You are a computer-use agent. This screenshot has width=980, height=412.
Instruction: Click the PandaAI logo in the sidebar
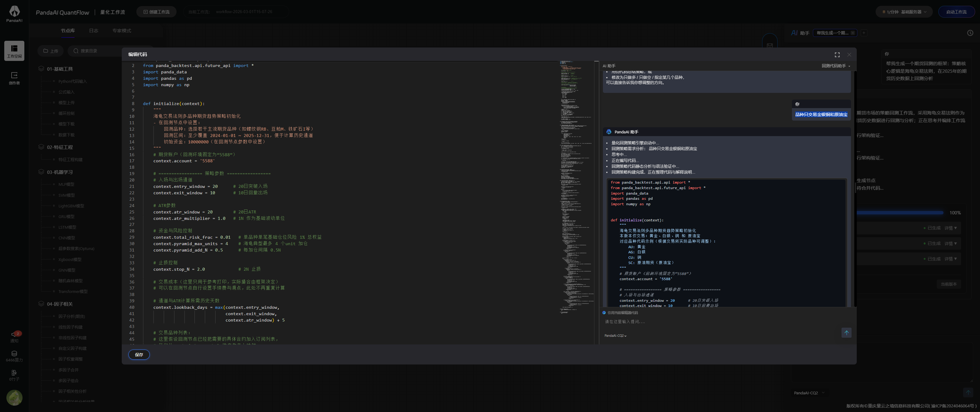coord(14,14)
